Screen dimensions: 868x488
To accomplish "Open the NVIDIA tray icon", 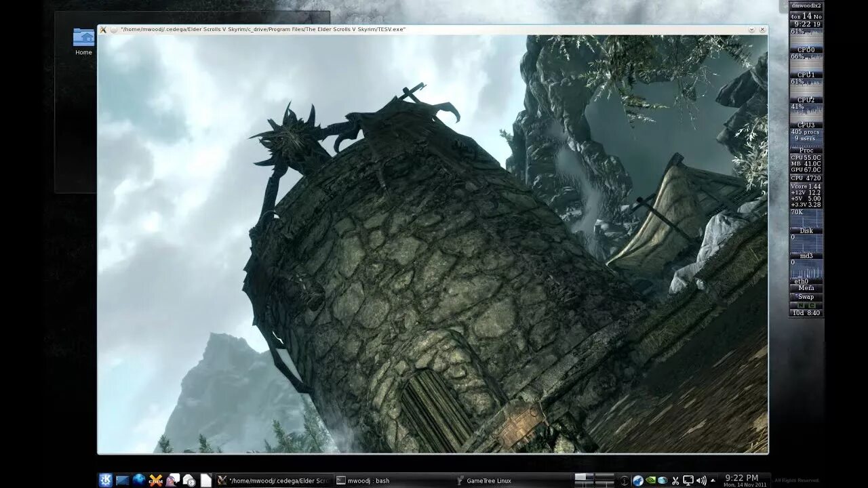I will coord(650,481).
